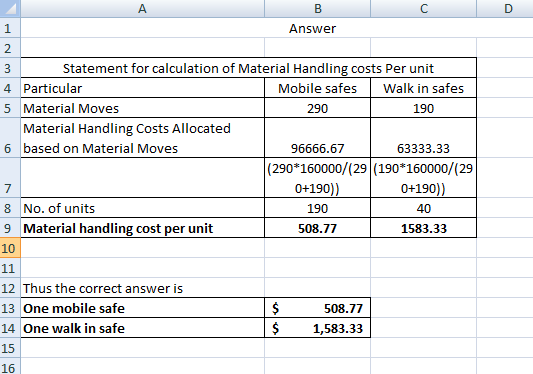Image resolution: width=533 pixels, height=374 pixels.
Task: Select the 'One mobile safe' cell
Action: pos(142,308)
